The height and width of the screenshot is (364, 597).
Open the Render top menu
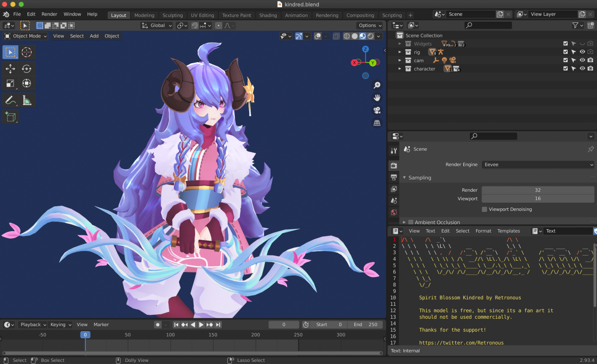tap(49, 14)
